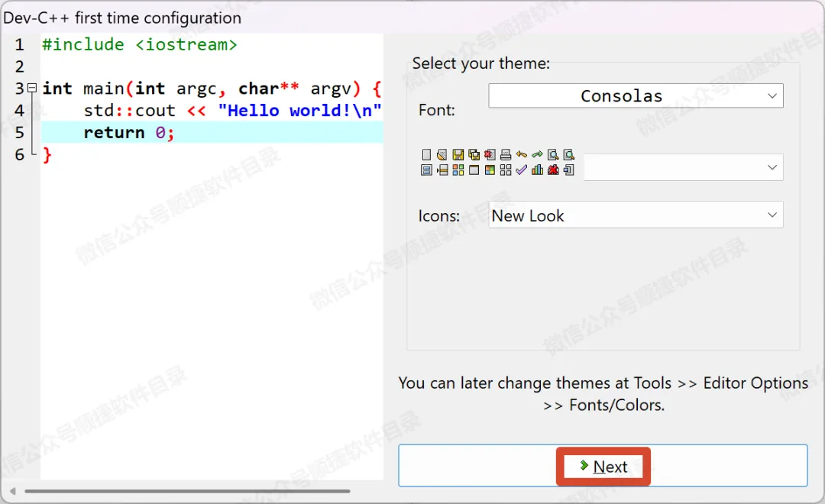Image resolution: width=825 pixels, height=504 pixels.
Task: Click the 'You can later change themes' note
Action: [603, 393]
